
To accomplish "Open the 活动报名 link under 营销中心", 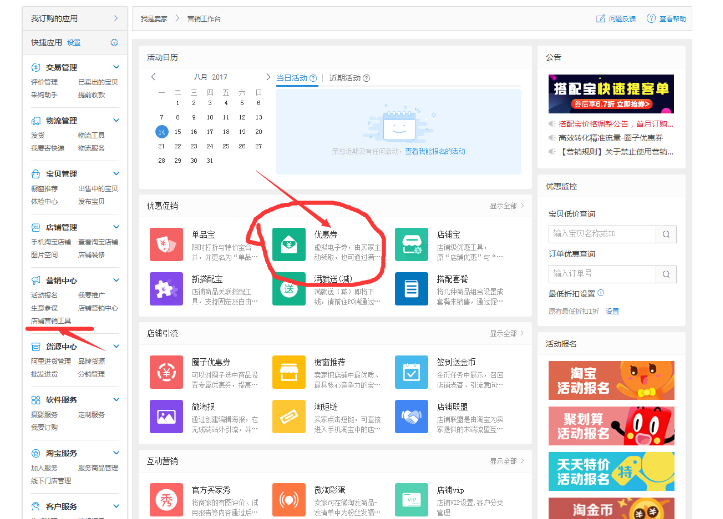I will (44, 295).
